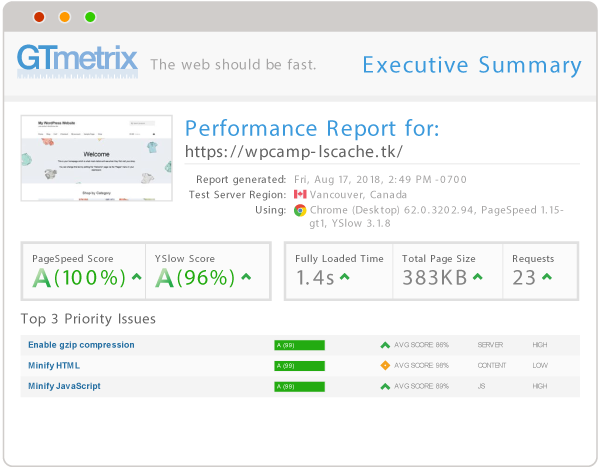
Task: Click the orange diamond in Minify HTML row
Action: [x=385, y=366]
